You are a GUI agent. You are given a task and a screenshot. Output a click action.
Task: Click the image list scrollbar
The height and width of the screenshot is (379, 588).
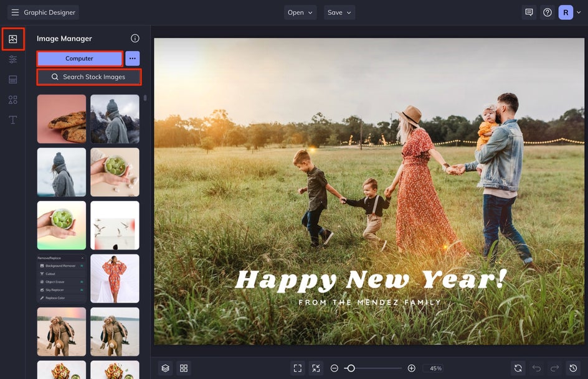click(x=145, y=98)
